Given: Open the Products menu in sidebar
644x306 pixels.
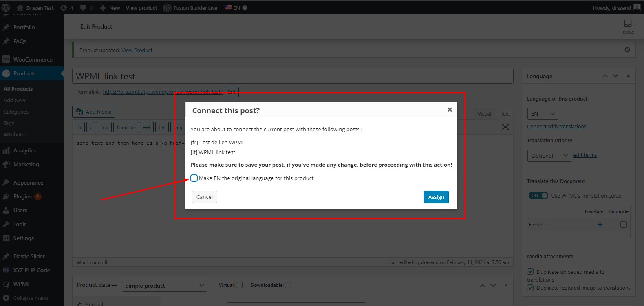Looking at the screenshot, I should click(x=32, y=73).
